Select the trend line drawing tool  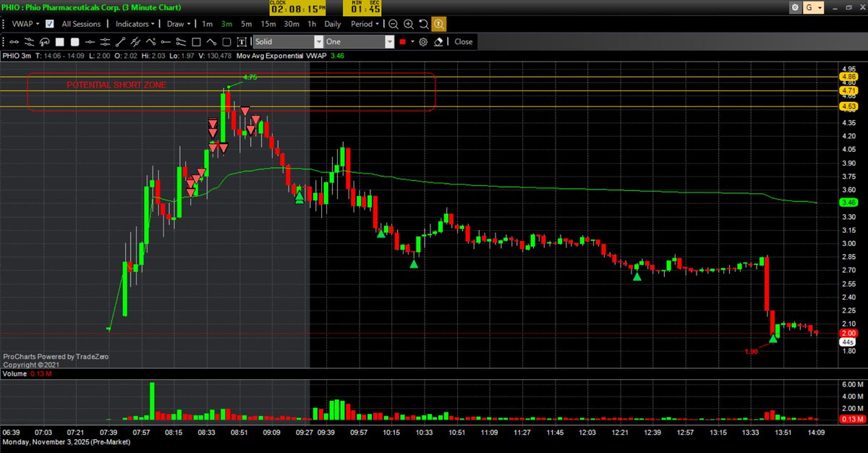(119, 42)
